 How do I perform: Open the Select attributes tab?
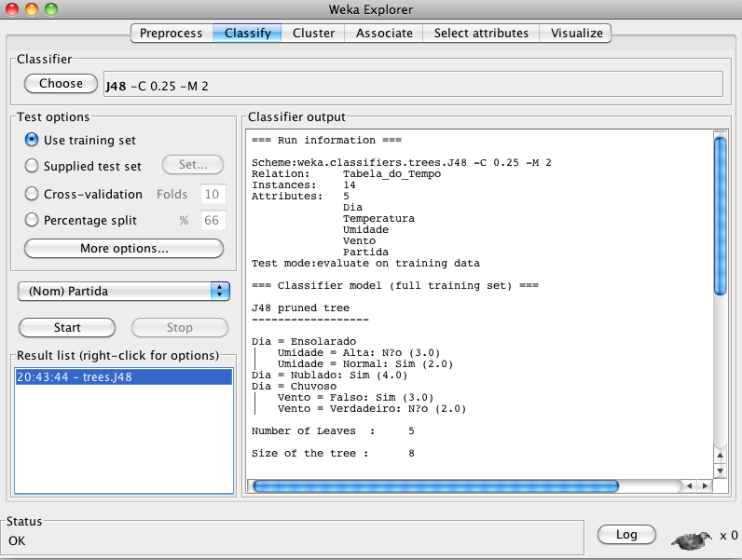(481, 33)
